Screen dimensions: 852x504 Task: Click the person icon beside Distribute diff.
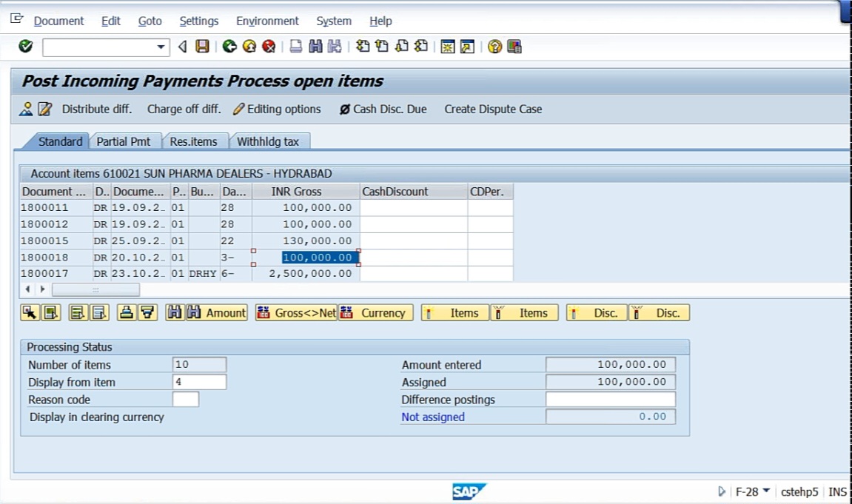tap(26, 110)
